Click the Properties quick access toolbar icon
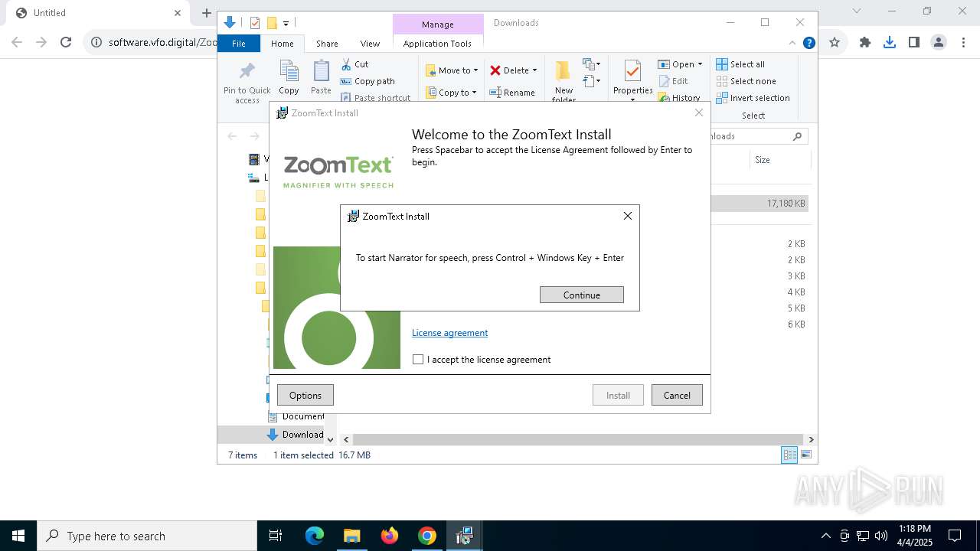The image size is (980, 551). coord(255,23)
